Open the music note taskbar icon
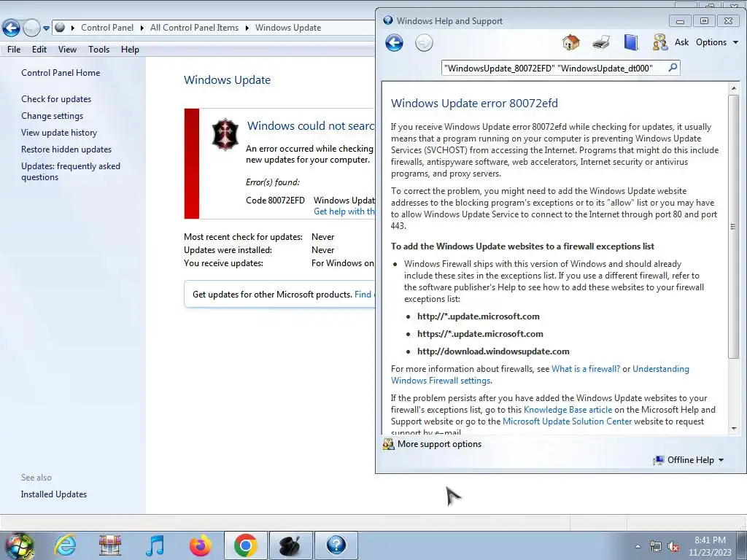 (x=155, y=545)
